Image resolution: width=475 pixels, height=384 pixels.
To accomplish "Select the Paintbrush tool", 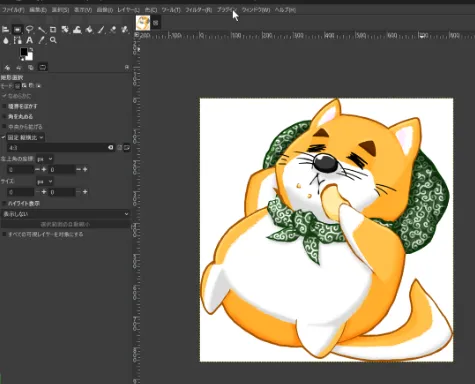I will coord(101,30).
